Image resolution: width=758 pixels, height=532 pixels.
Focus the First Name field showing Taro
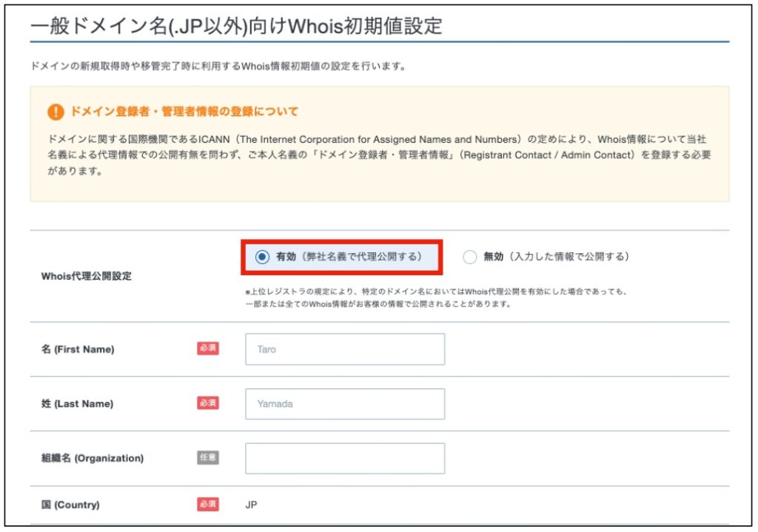pyautogui.click(x=345, y=349)
